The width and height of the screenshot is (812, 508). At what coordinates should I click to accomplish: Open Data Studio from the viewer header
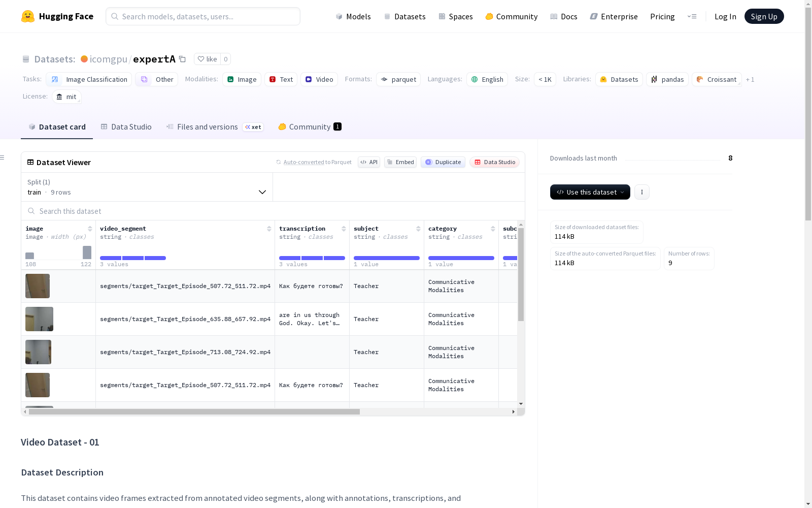495,162
